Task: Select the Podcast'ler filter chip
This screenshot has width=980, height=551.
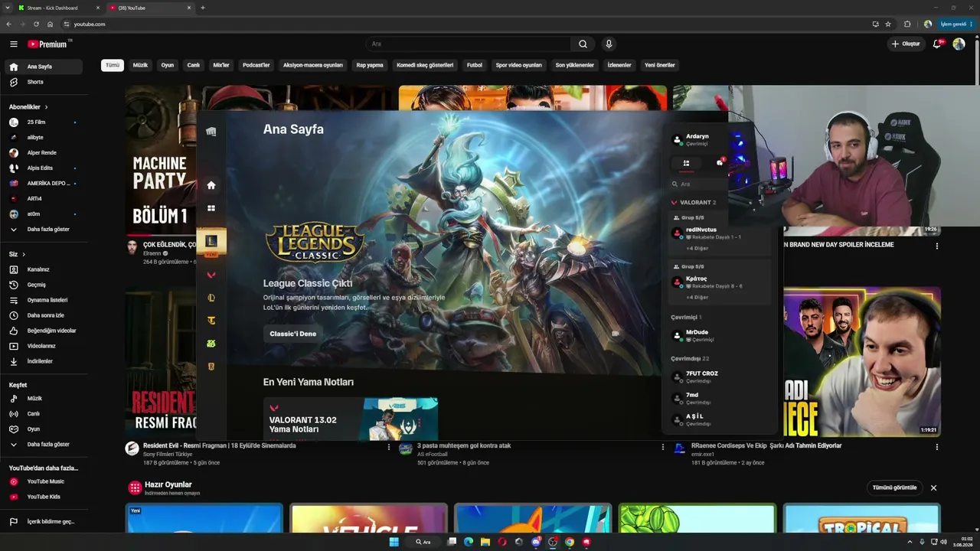Action: click(x=256, y=65)
